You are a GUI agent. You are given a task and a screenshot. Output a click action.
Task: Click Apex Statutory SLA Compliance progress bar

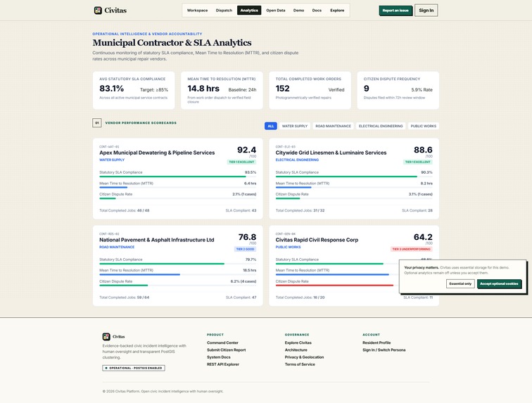point(178,177)
